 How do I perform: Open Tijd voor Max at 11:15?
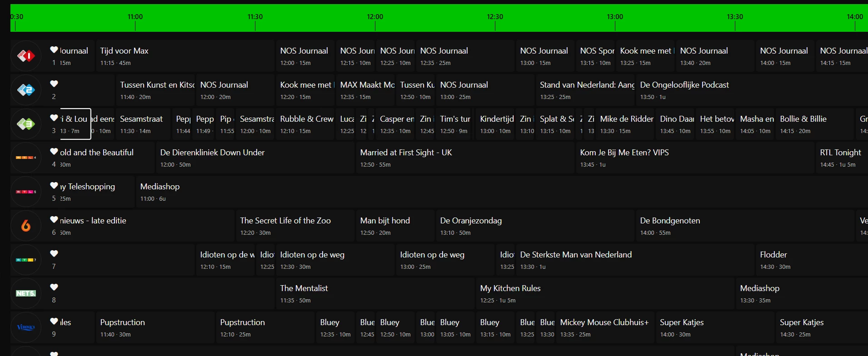point(185,56)
